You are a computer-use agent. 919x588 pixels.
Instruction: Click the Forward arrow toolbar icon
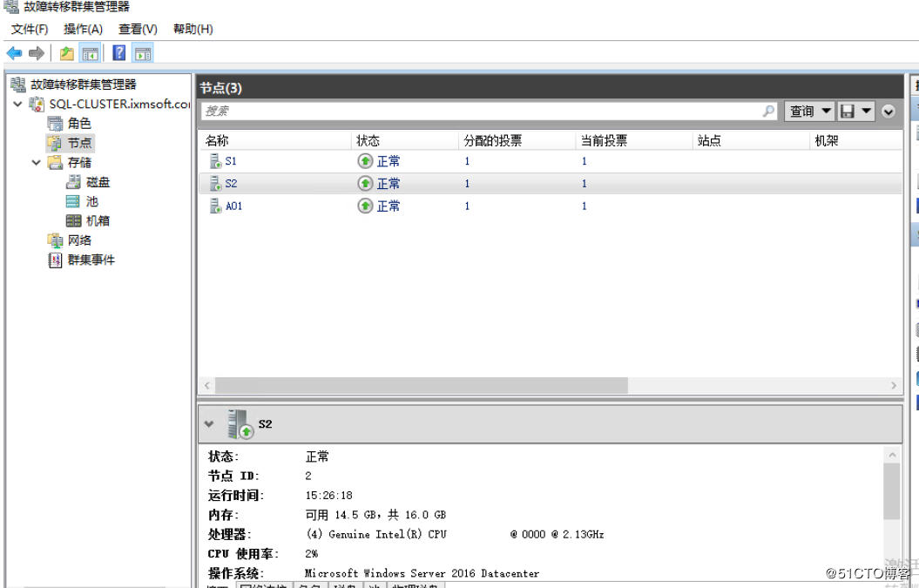[x=37, y=53]
